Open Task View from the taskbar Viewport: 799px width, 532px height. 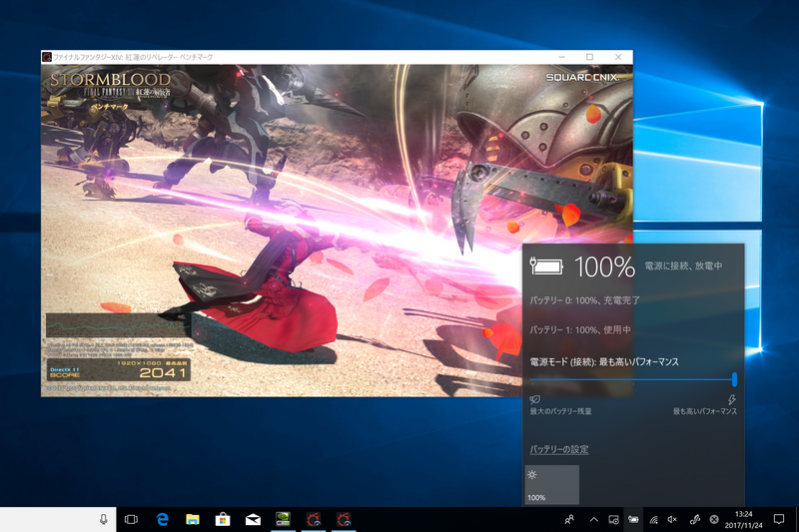tap(131, 519)
